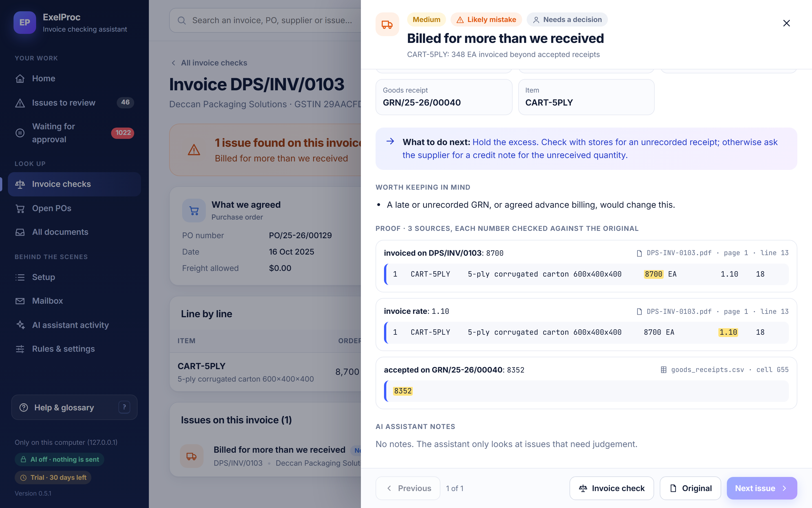Click first DPS-INV-0103.pdf source reference

pyautogui.click(x=712, y=253)
